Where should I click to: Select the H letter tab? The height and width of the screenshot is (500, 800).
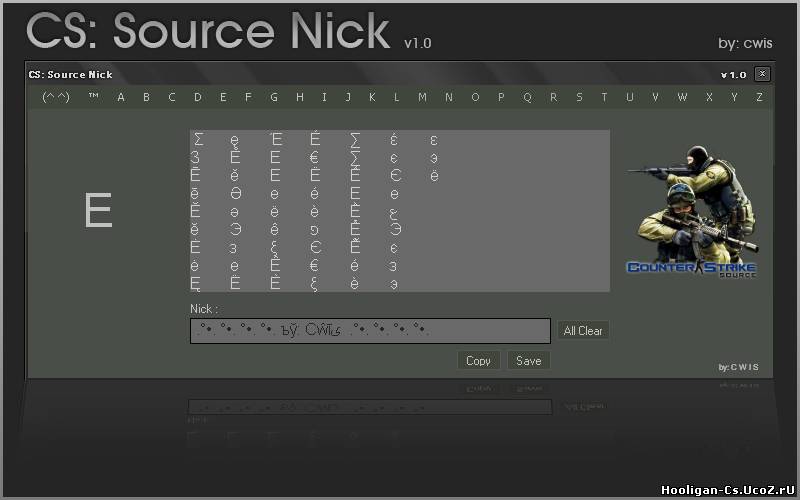pyautogui.click(x=300, y=97)
